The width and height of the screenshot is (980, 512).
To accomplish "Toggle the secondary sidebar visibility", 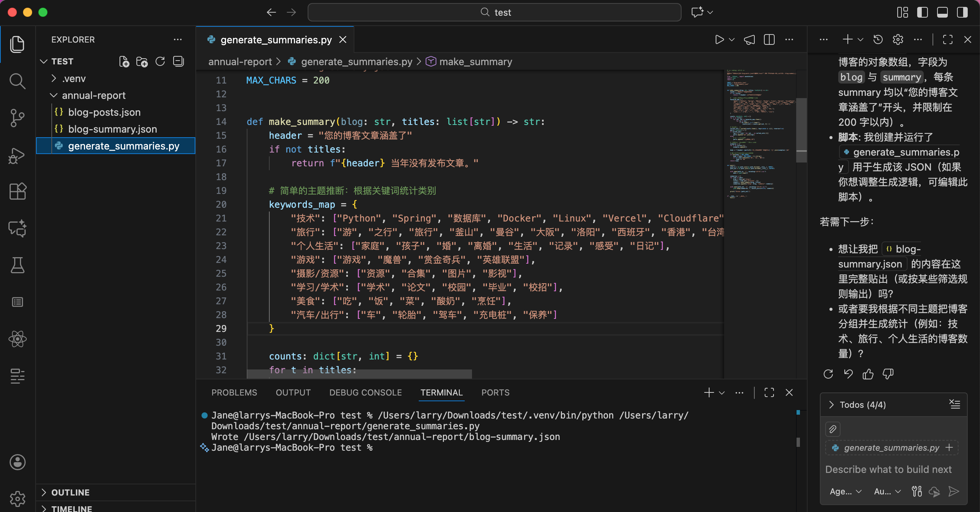I will pos(962,12).
